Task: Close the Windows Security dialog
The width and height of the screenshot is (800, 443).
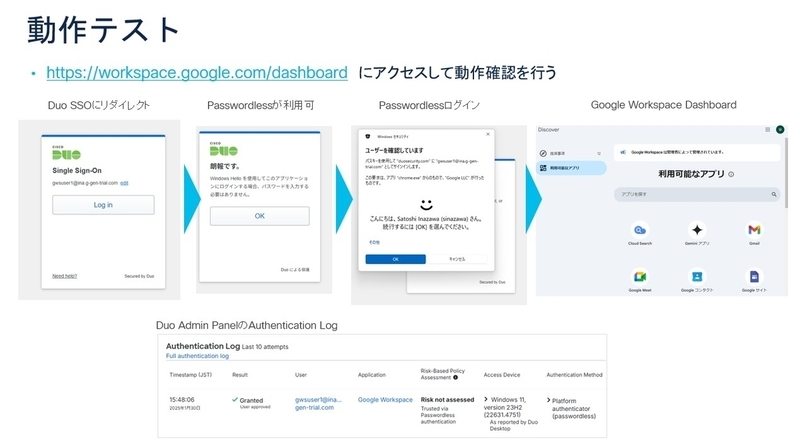Action: tap(488, 134)
